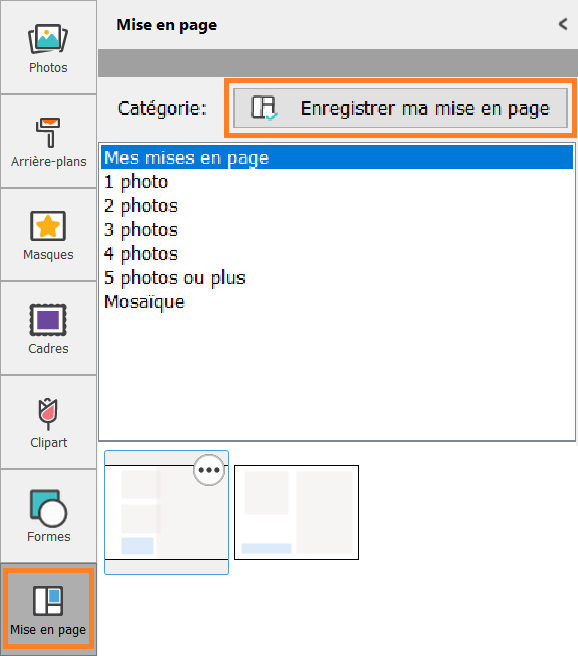Open the Clipart tulip icon

48,414
